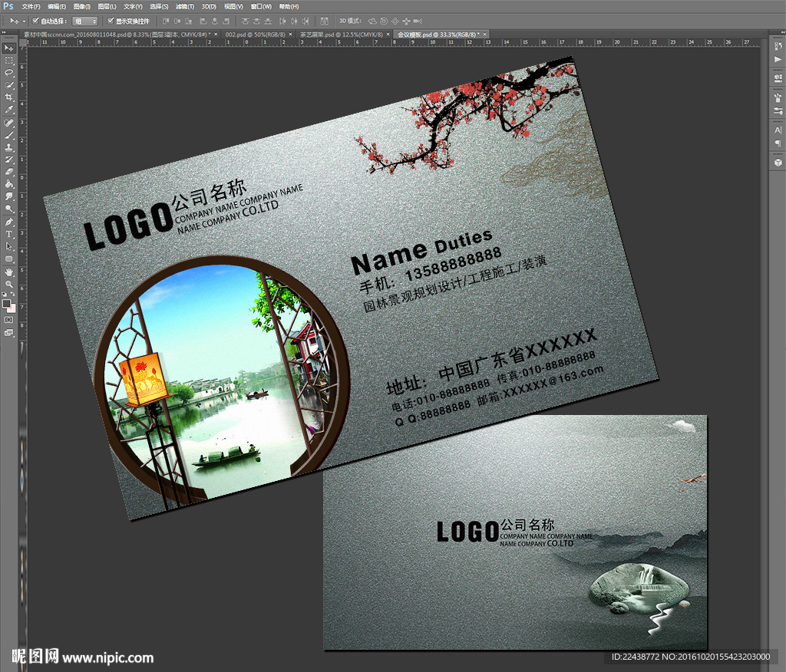Select the Crop tool

pyautogui.click(x=8, y=97)
